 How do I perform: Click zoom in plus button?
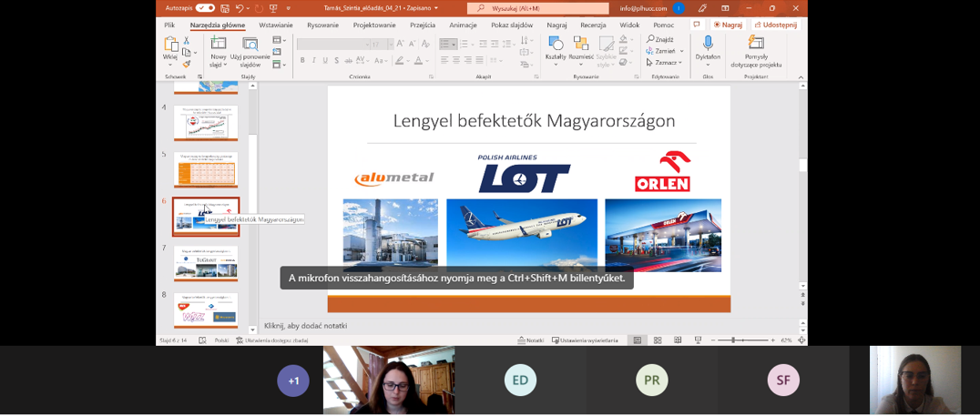click(x=772, y=340)
